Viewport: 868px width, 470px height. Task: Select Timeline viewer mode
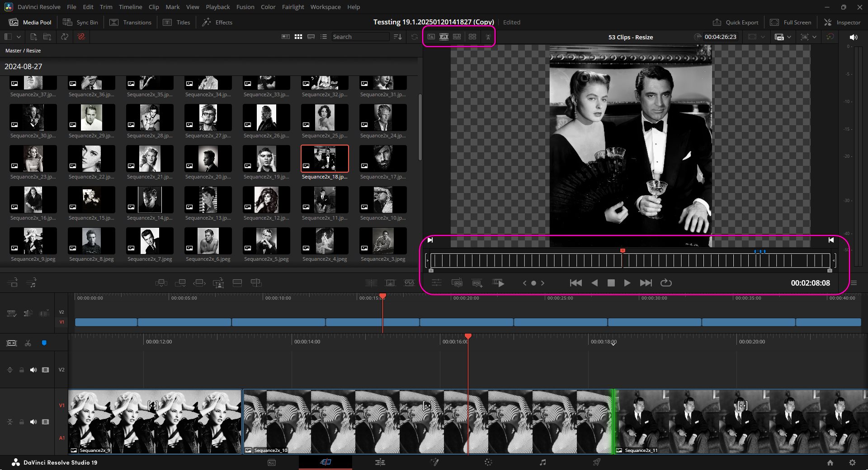pos(457,37)
